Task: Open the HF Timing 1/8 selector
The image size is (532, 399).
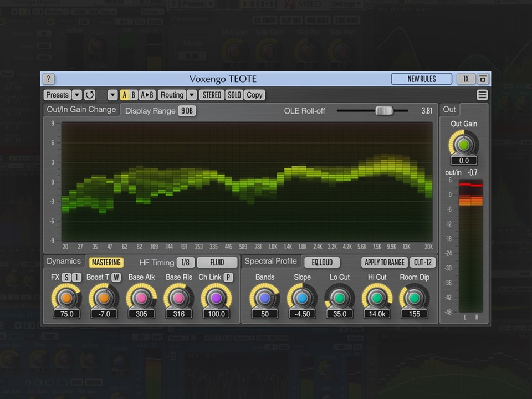Action: [x=185, y=262]
